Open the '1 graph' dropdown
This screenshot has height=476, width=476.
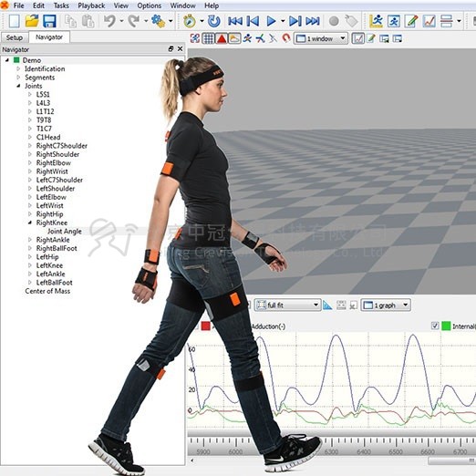coord(386,305)
